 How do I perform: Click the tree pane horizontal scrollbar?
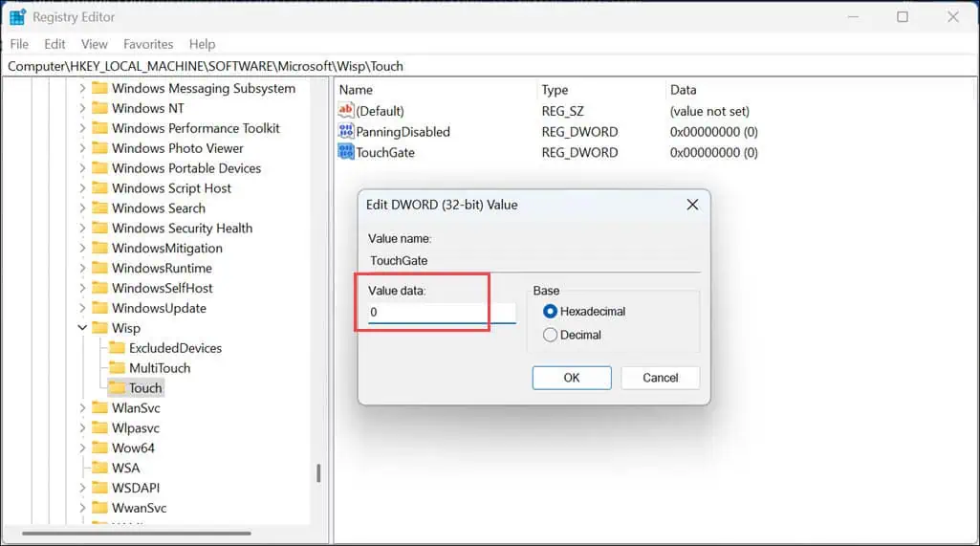point(137,534)
